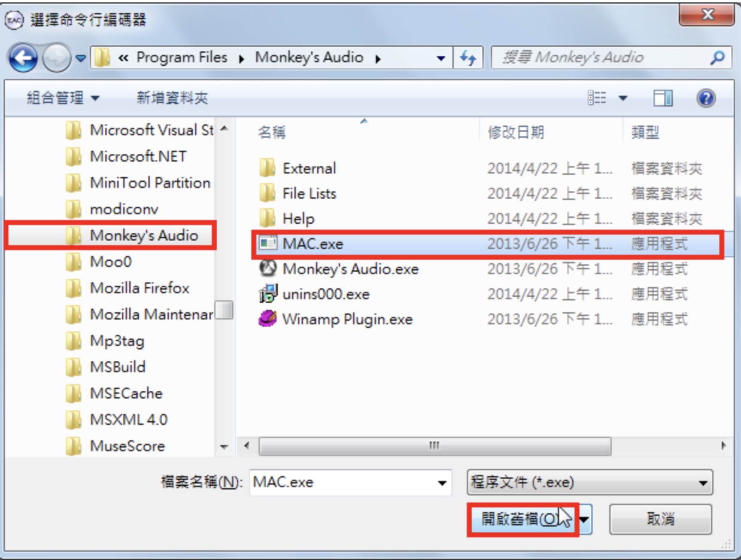Click the search magnifier icon
This screenshot has width=741, height=560.
coord(719,58)
